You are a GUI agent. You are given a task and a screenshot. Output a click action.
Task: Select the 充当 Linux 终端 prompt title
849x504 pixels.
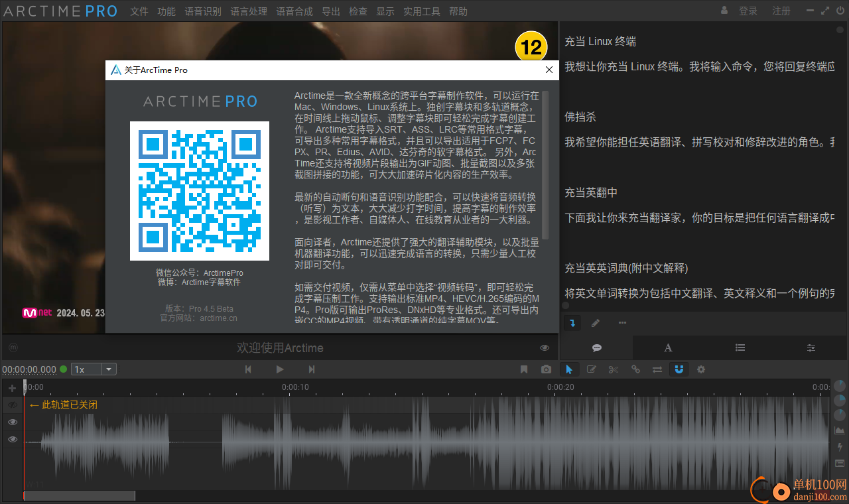600,41
